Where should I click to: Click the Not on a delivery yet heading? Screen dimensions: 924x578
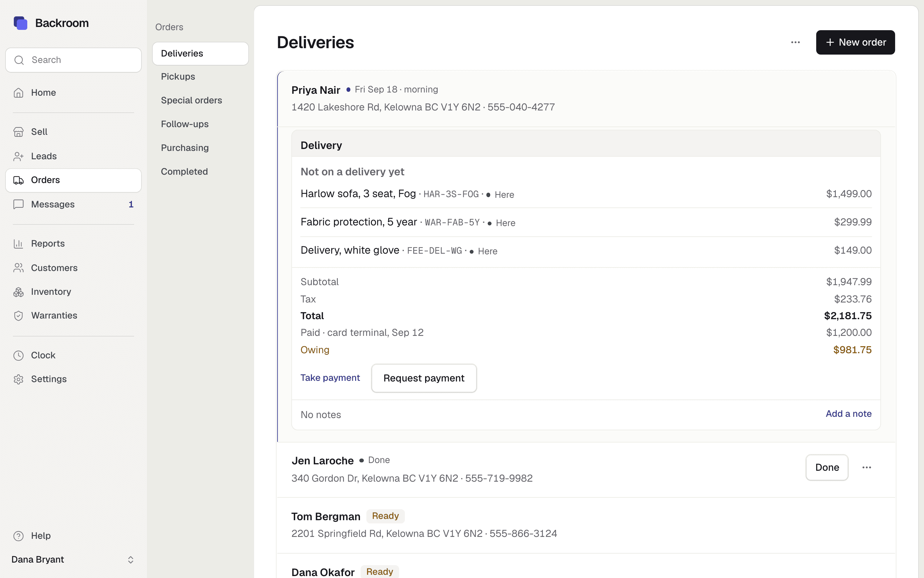click(x=352, y=172)
